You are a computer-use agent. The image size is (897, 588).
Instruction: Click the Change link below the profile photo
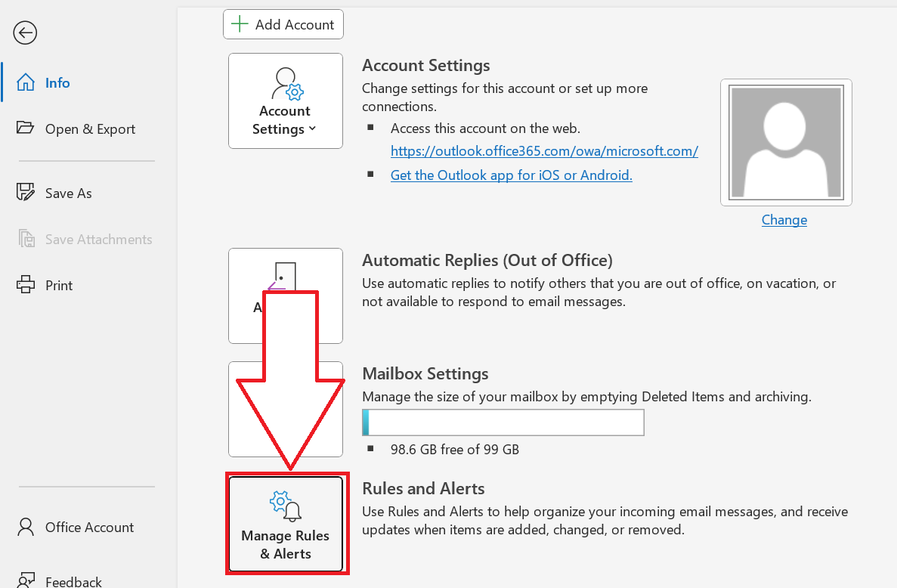pos(784,219)
